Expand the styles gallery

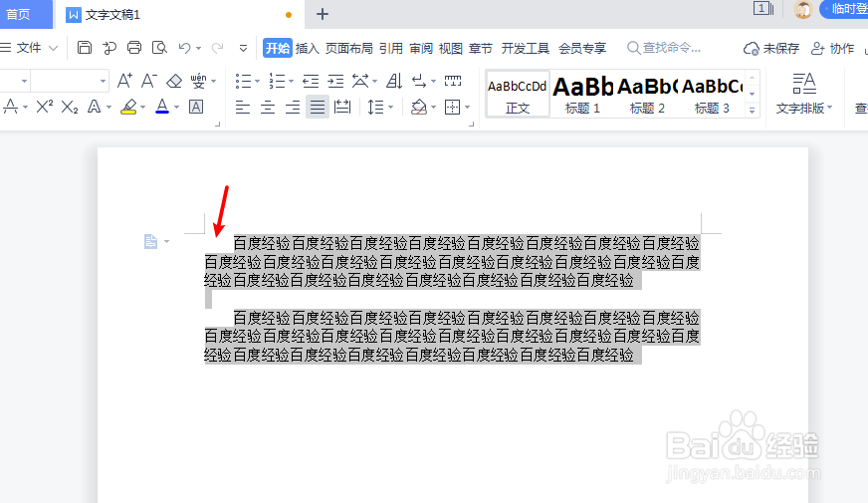click(752, 111)
